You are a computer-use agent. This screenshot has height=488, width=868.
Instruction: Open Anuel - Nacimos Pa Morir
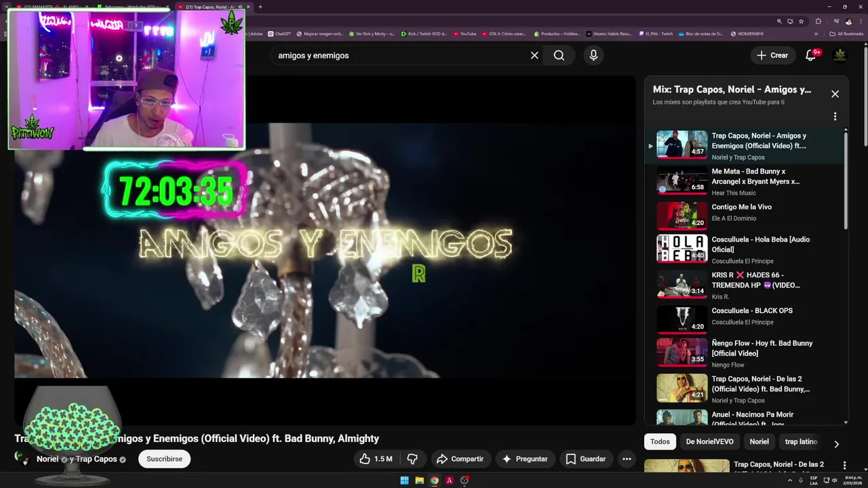(746, 416)
